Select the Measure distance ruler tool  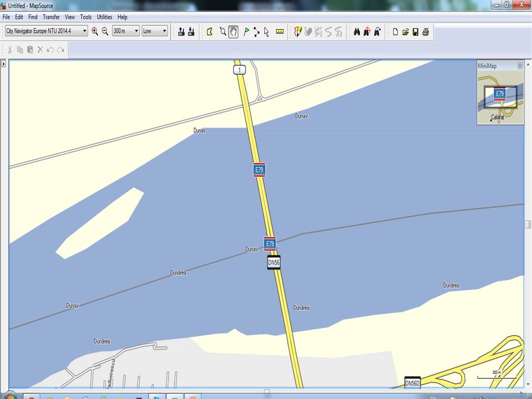point(279,32)
